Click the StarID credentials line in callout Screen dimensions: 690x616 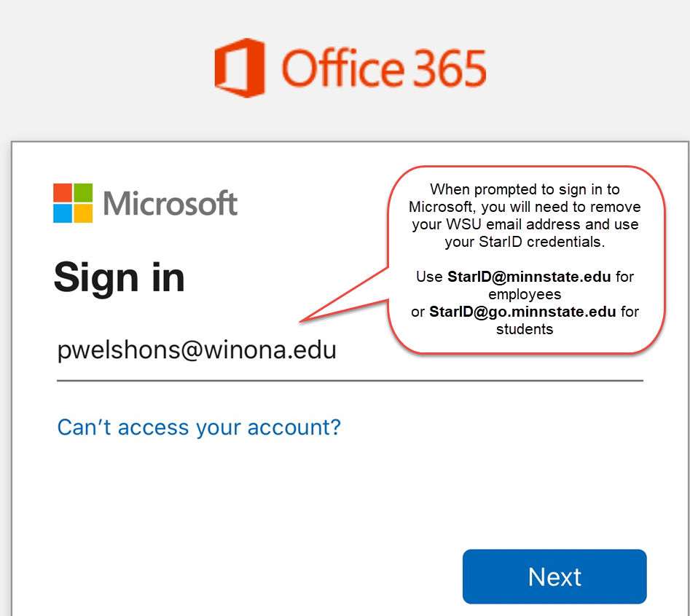click(525, 242)
